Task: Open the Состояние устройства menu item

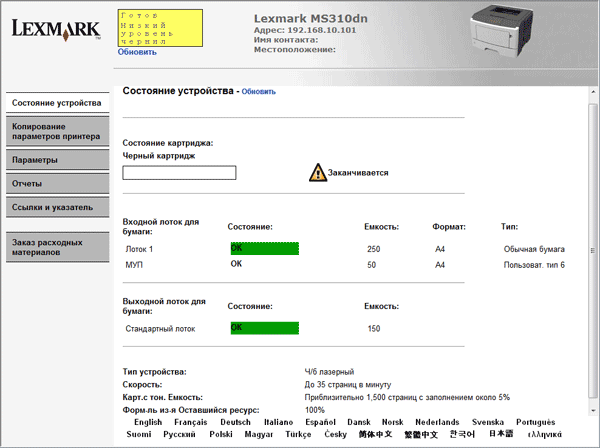Action: click(57, 103)
